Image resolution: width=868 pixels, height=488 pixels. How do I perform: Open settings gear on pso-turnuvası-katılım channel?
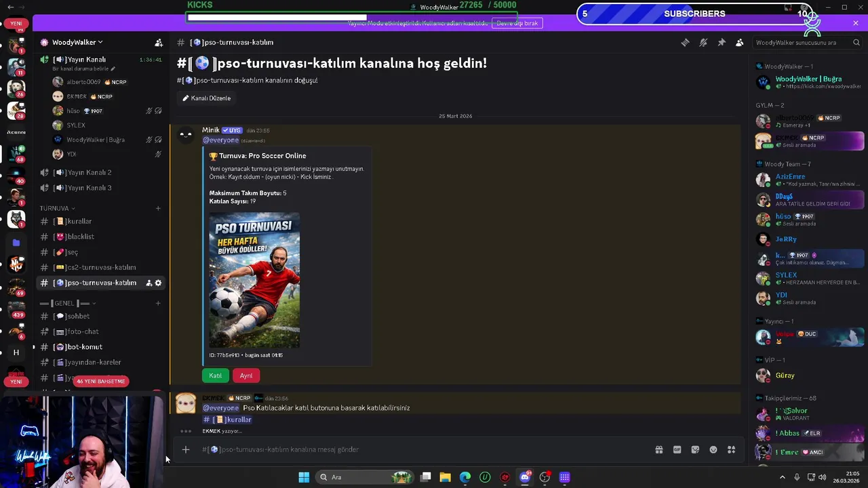pyautogui.click(x=159, y=283)
